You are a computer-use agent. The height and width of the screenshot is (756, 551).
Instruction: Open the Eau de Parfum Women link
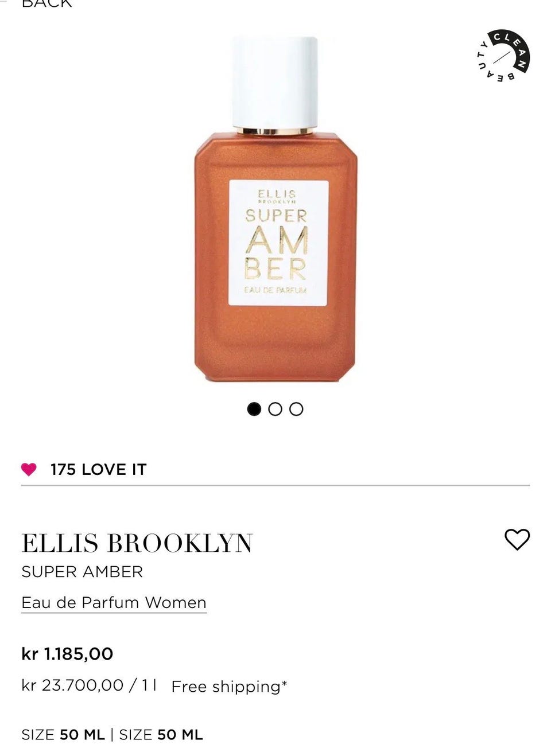pyautogui.click(x=114, y=603)
